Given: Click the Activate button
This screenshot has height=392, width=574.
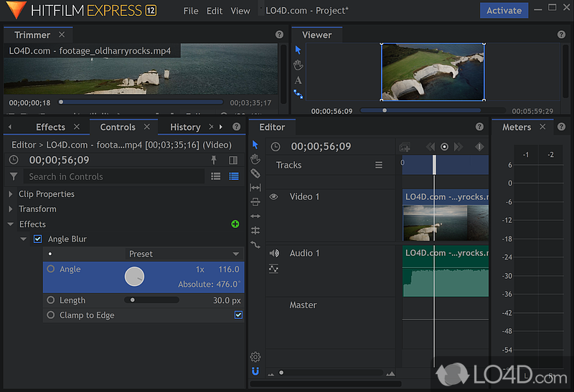Looking at the screenshot, I should point(504,11).
